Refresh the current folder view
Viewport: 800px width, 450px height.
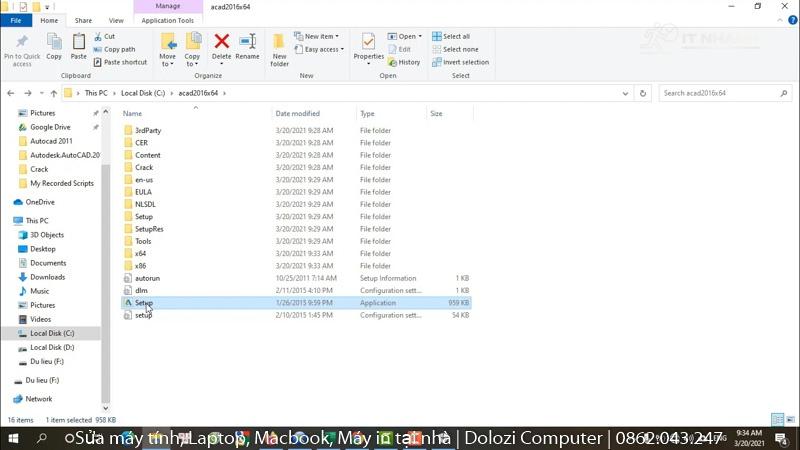(643, 93)
